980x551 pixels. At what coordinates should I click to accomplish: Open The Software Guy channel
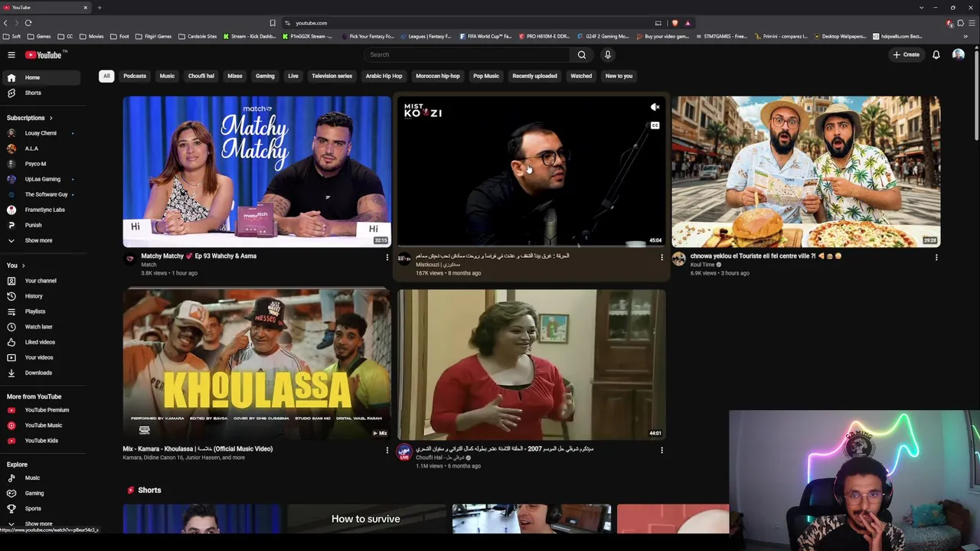[41, 194]
